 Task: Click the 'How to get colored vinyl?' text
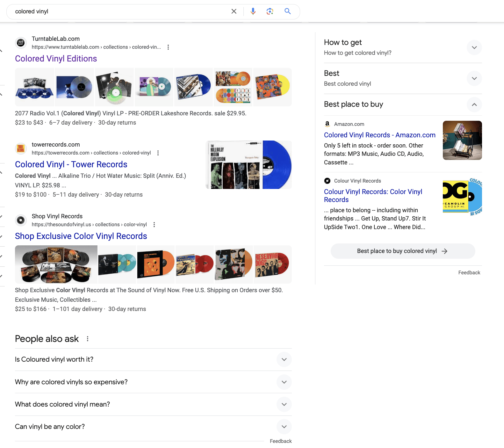(x=357, y=53)
